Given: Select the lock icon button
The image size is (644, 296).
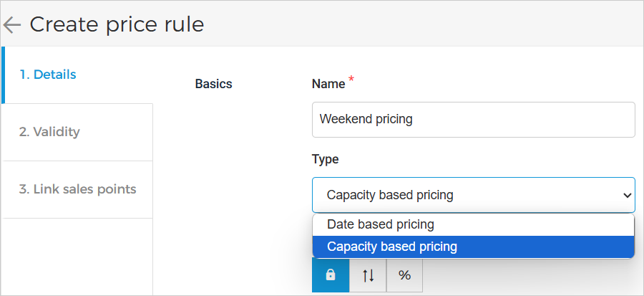Looking at the screenshot, I should 331,275.
